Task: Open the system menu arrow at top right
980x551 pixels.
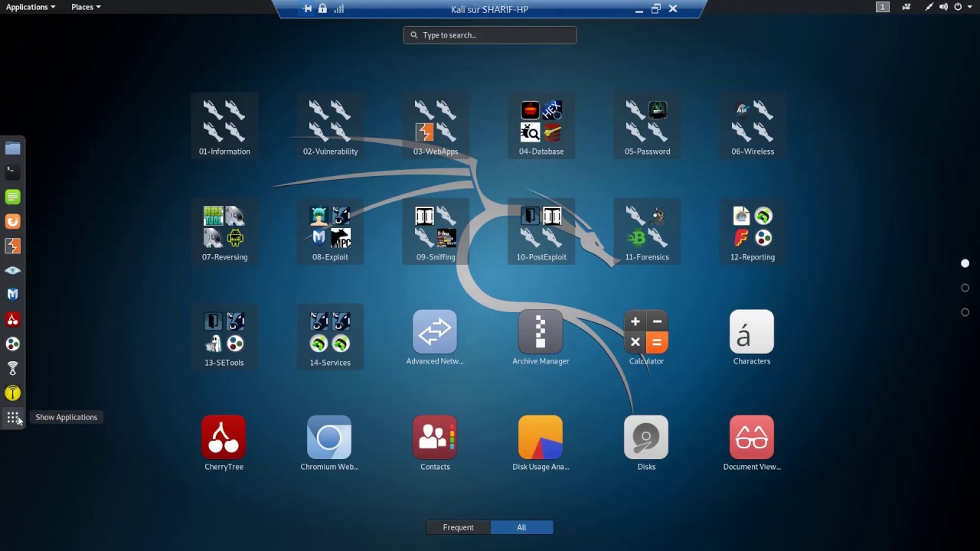Action: pos(969,7)
